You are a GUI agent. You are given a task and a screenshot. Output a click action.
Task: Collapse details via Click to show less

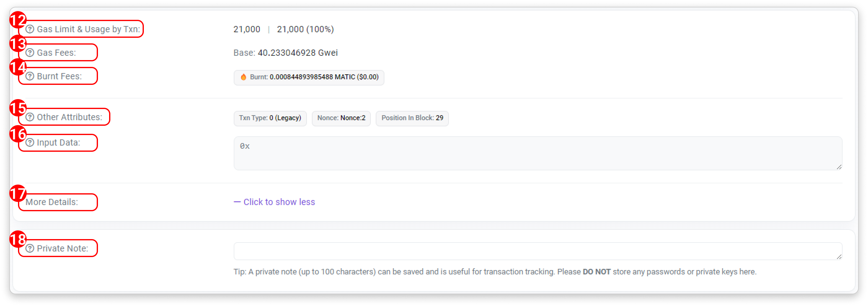274,202
